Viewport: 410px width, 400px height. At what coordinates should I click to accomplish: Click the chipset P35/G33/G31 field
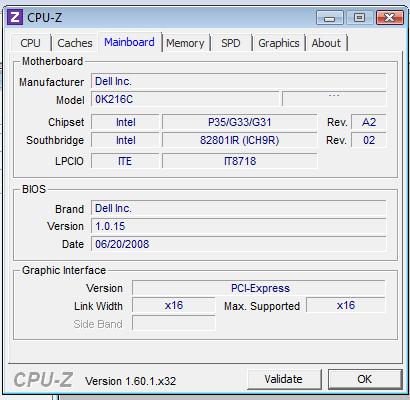pos(239,122)
